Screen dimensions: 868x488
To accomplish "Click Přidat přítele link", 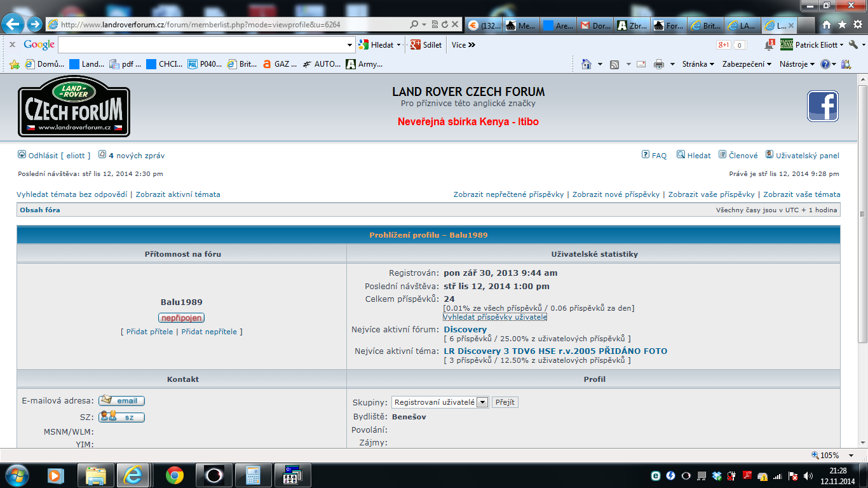I will (x=149, y=332).
